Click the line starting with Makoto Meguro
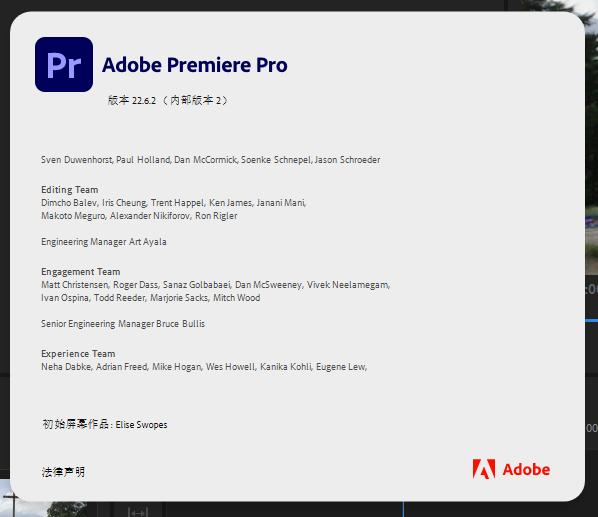The width and height of the screenshot is (598, 517). 139,215
